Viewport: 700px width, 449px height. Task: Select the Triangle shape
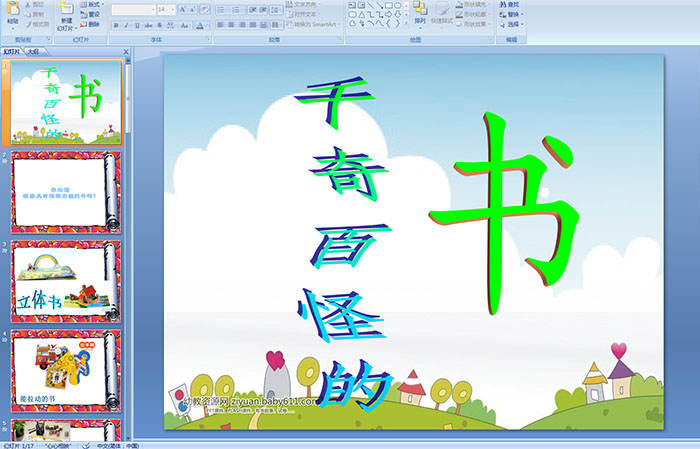click(362, 15)
